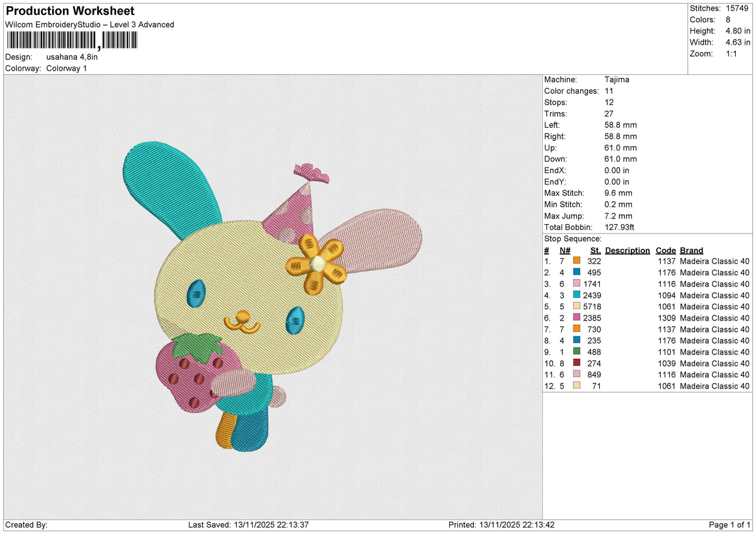
Task: Click thread code 1094 in stop row 4
Action: (666, 295)
